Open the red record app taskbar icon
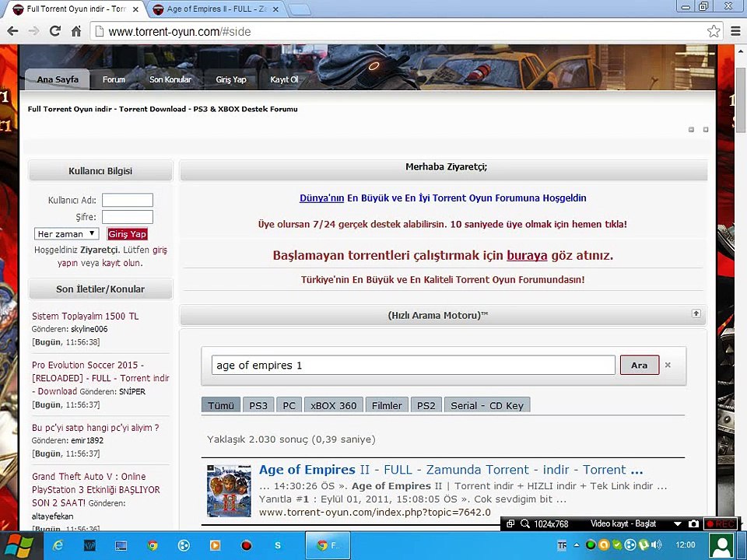 click(247, 546)
